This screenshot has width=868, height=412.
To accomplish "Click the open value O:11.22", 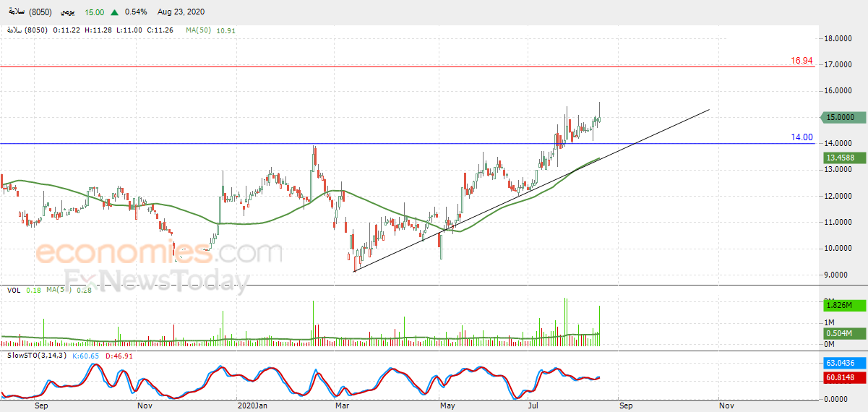I will pos(66,30).
